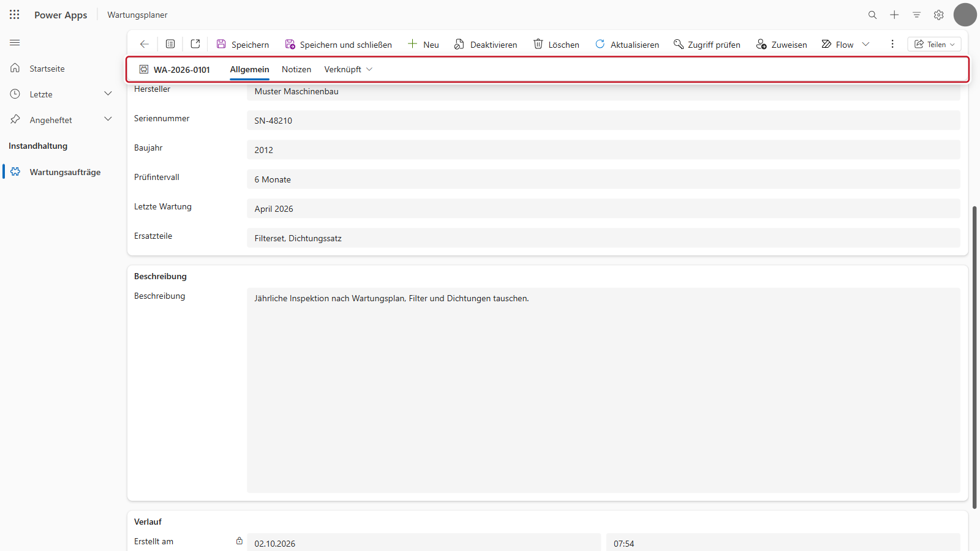Viewport: 980px width, 551px height.
Task: Go back using the arrow icon
Action: point(145,44)
